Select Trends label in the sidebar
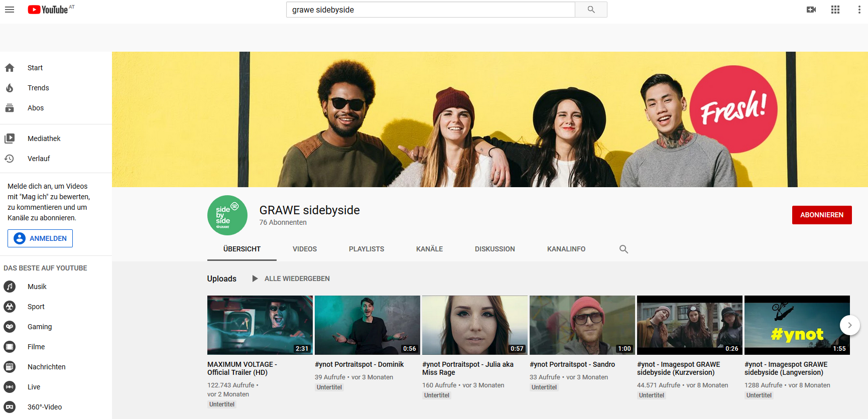Screen dimensions: 868x419 pos(38,88)
